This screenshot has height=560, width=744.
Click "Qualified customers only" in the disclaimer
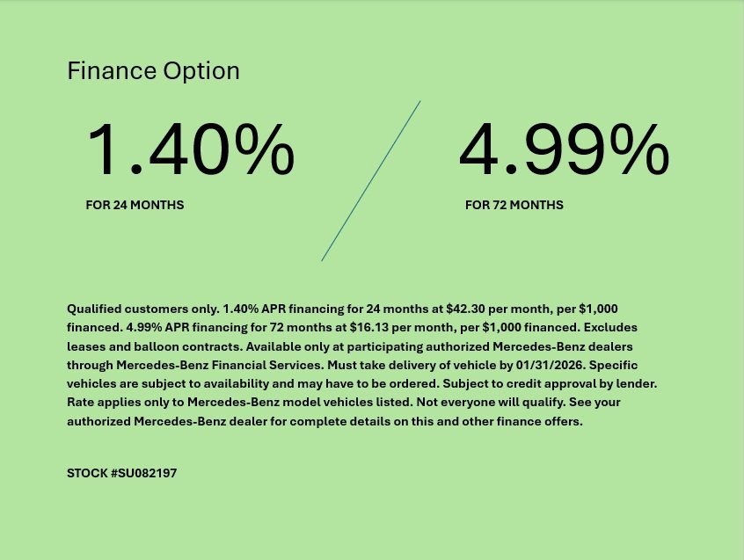click(141, 309)
